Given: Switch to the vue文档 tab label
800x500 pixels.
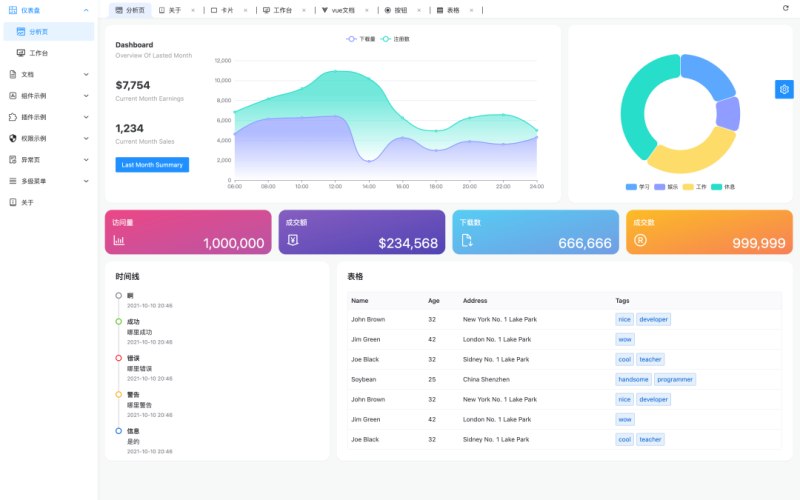Looking at the screenshot, I should [x=343, y=10].
